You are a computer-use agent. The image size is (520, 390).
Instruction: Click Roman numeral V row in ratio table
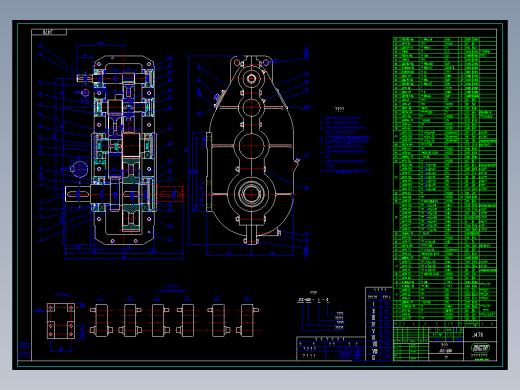(379, 331)
